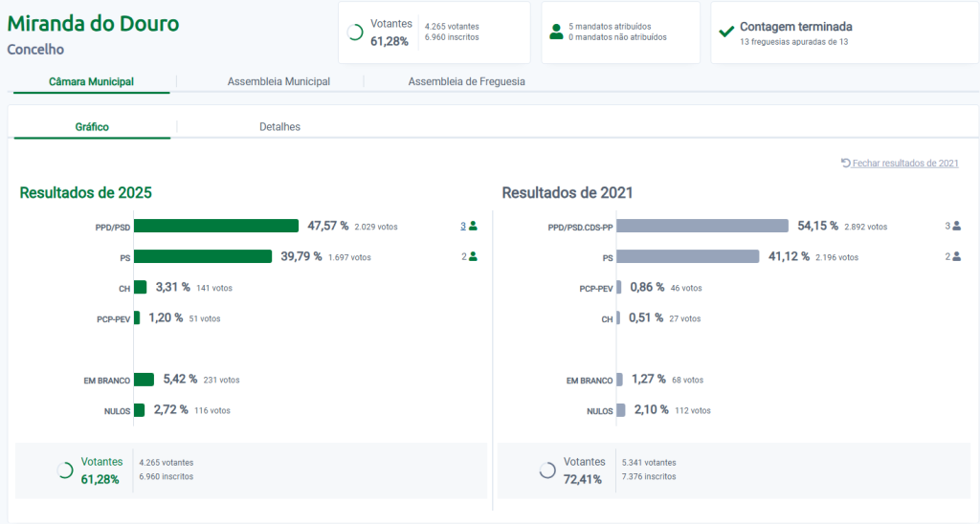Click the person icon beside PPD/PSD 2025 seats

click(473, 227)
